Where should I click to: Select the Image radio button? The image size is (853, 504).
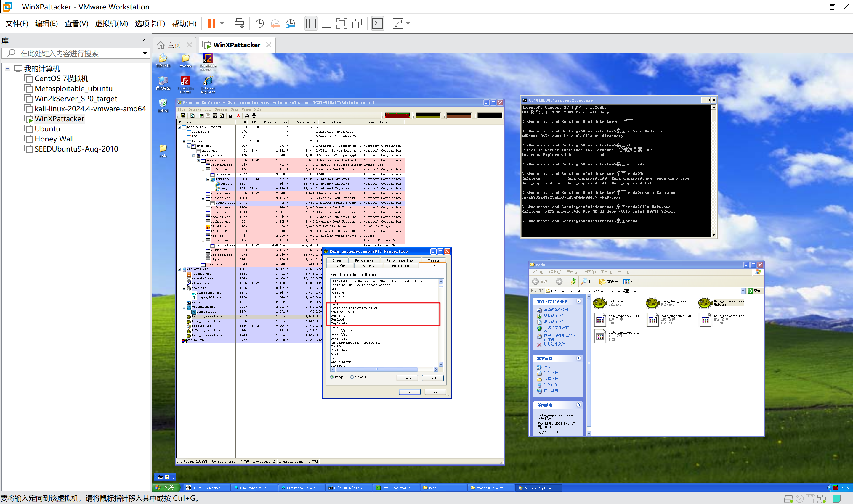click(x=332, y=377)
